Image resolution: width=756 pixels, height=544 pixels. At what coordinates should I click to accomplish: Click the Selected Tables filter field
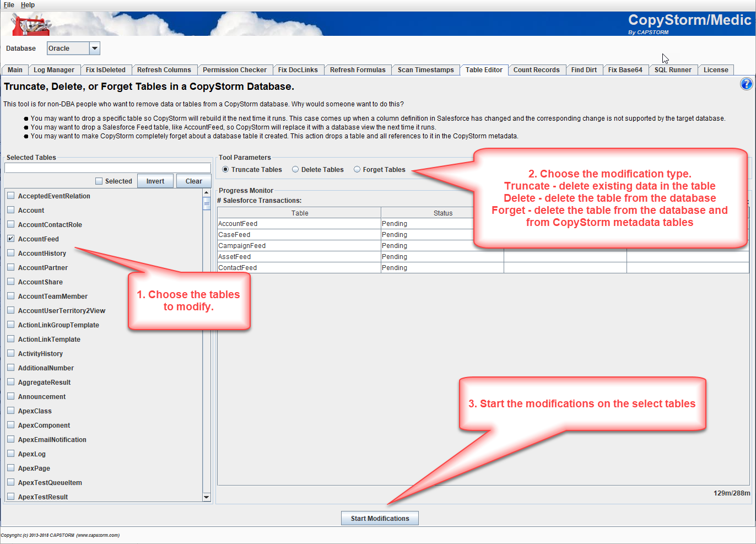click(x=107, y=168)
